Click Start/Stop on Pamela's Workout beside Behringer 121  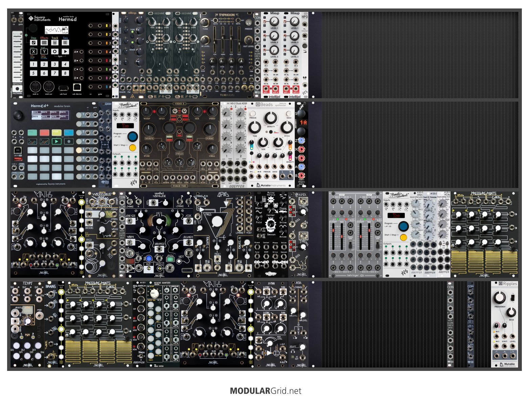tap(403, 237)
